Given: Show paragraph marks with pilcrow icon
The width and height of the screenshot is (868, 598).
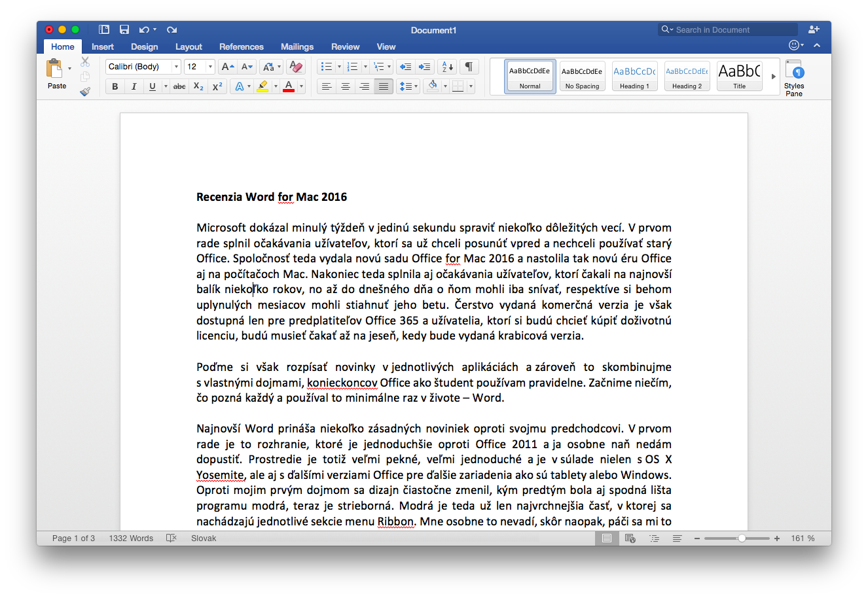Looking at the screenshot, I should 469,67.
